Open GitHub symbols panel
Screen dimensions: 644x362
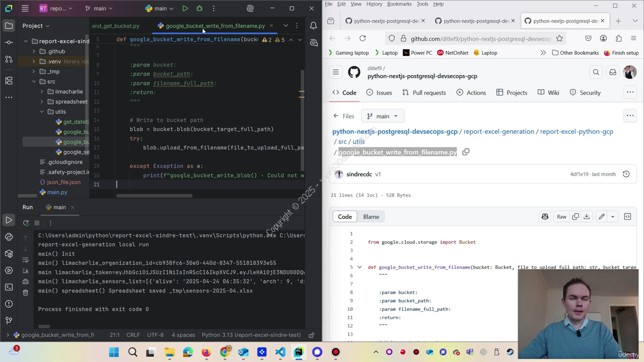627,217
